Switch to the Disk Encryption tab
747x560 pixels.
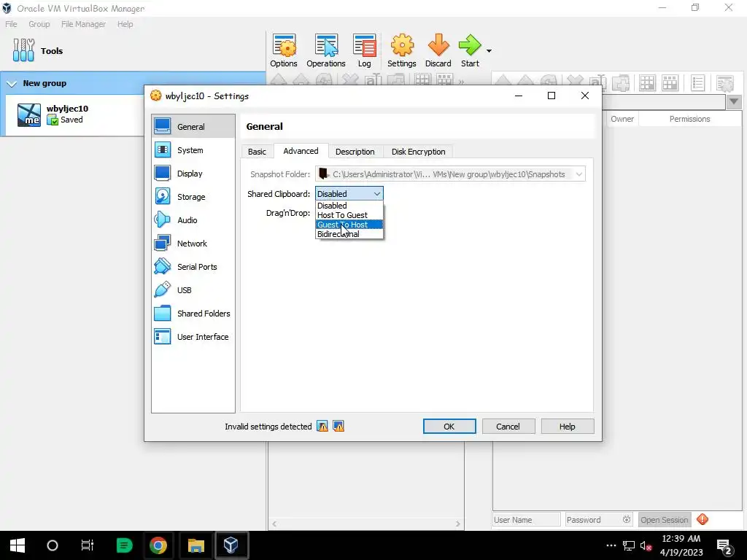click(x=418, y=152)
